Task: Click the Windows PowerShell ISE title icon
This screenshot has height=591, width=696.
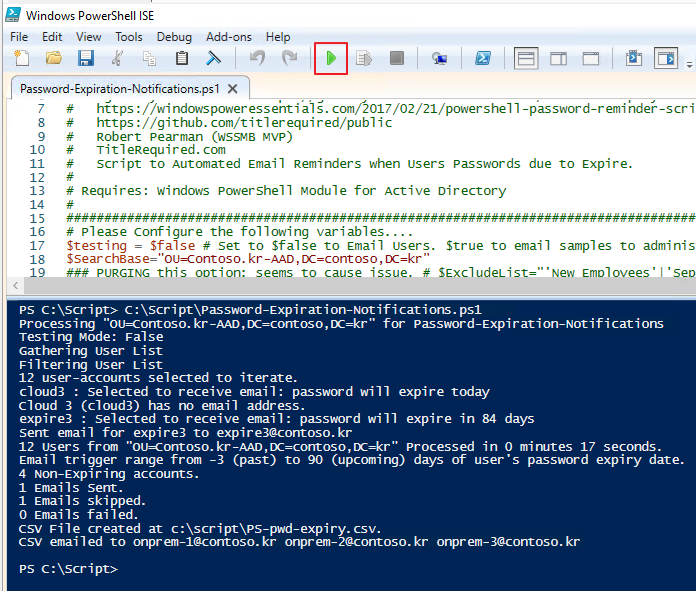Action: tap(12, 15)
